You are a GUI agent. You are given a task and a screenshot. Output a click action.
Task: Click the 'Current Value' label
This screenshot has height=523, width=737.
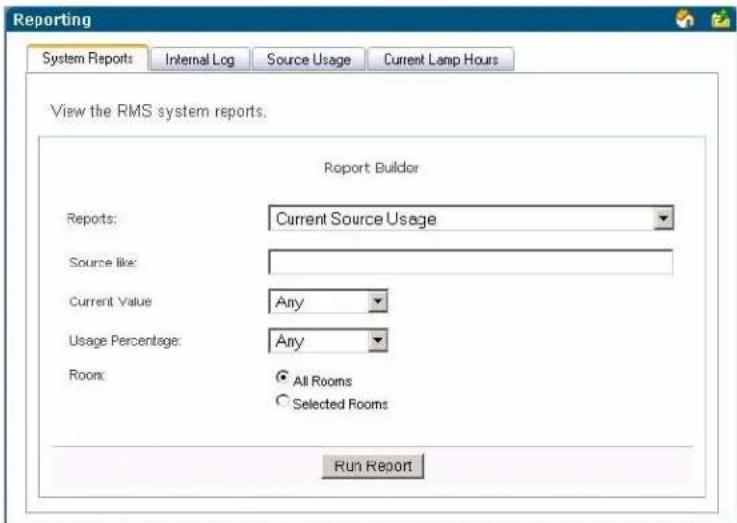click(x=110, y=301)
